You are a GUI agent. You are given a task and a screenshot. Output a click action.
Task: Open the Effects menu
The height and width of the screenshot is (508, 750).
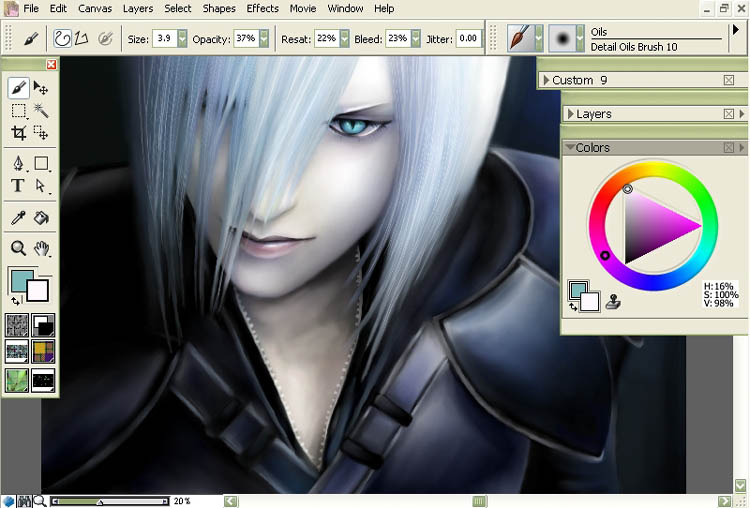point(262,9)
